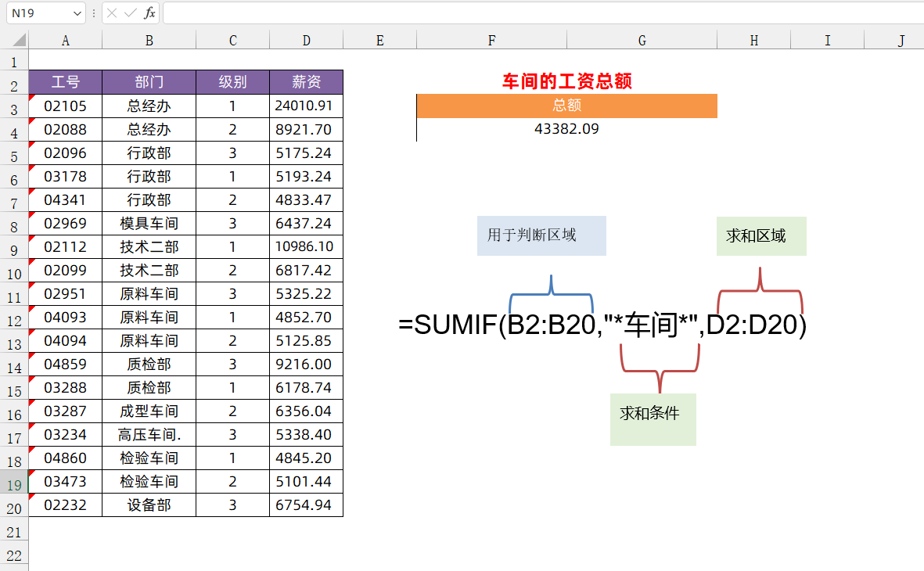Click the vertical dots beside the Name Box

[94, 13]
